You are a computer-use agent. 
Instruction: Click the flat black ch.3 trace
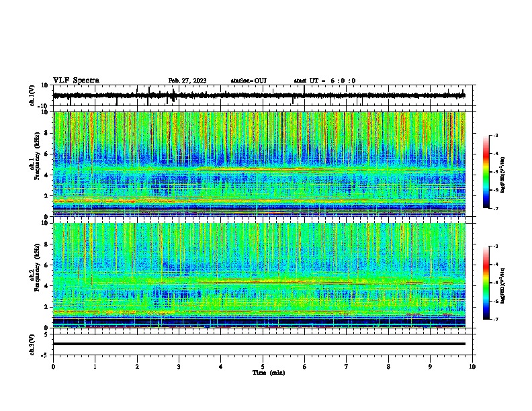tap(259, 344)
